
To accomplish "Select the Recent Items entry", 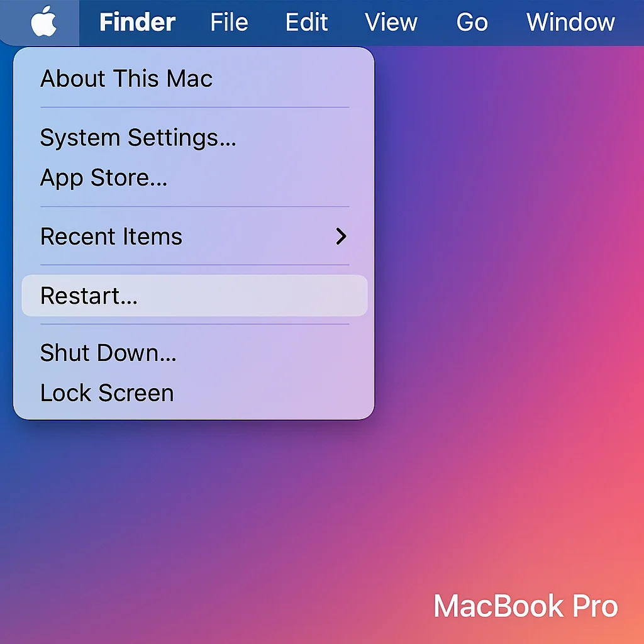I will 194,236.
